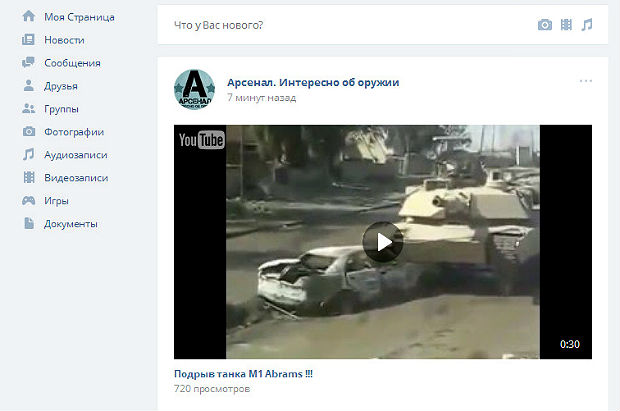Image resolution: width=620 pixels, height=411 pixels.
Task: Click the music note icon beside Аудиозаписи
Action: point(28,155)
